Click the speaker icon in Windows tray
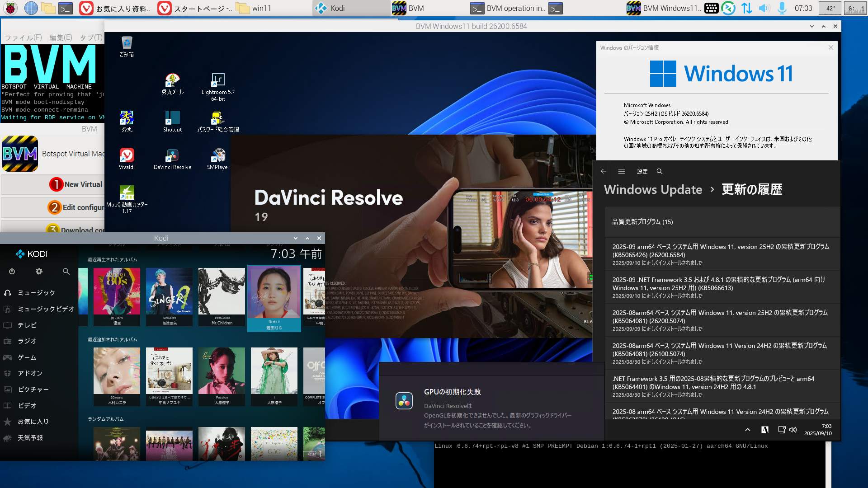The width and height of the screenshot is (868, 488). click(793, 430)
